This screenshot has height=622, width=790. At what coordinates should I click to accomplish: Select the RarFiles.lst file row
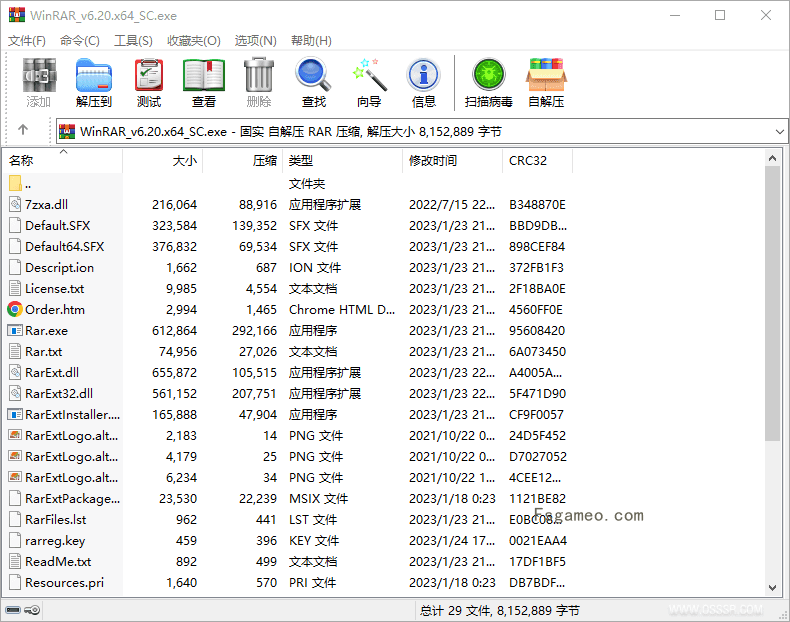coord(288,519)
